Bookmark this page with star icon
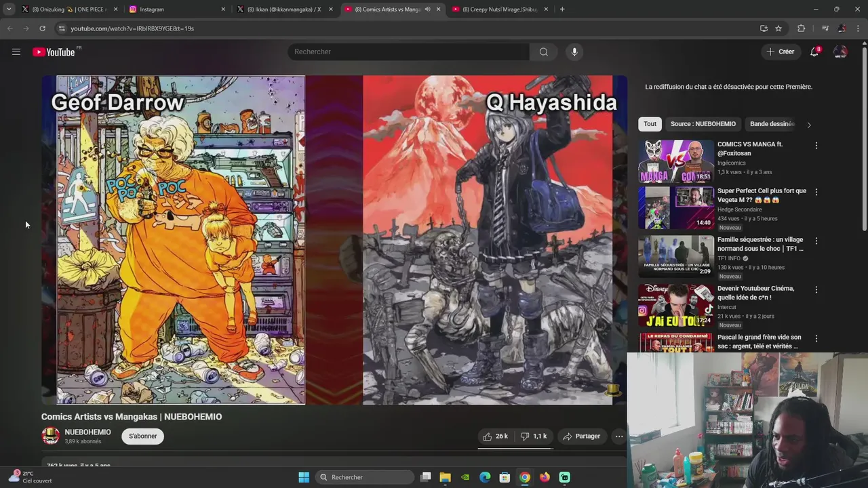The width and height of the screenshot is (868, 488). tap(778, 28)
